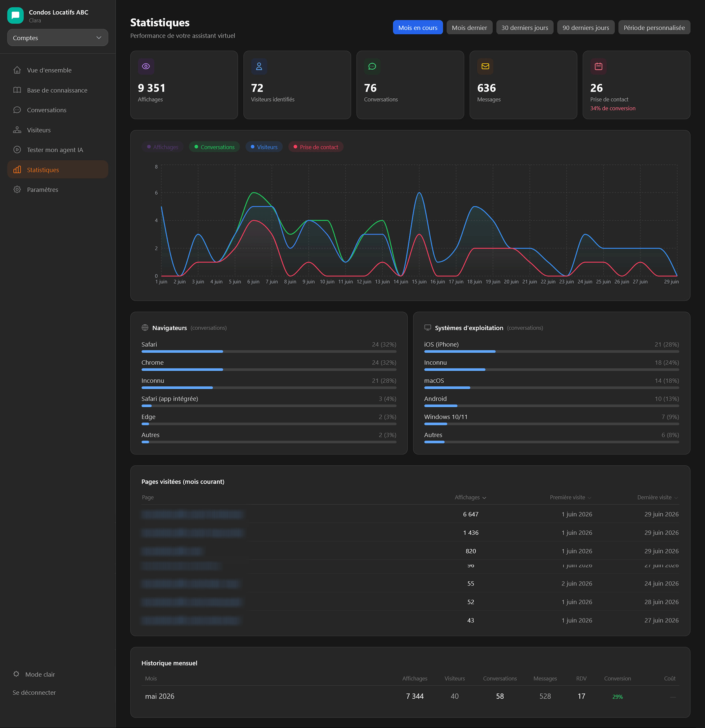Click the Prise de contact calendar icon

coord(598,66)
